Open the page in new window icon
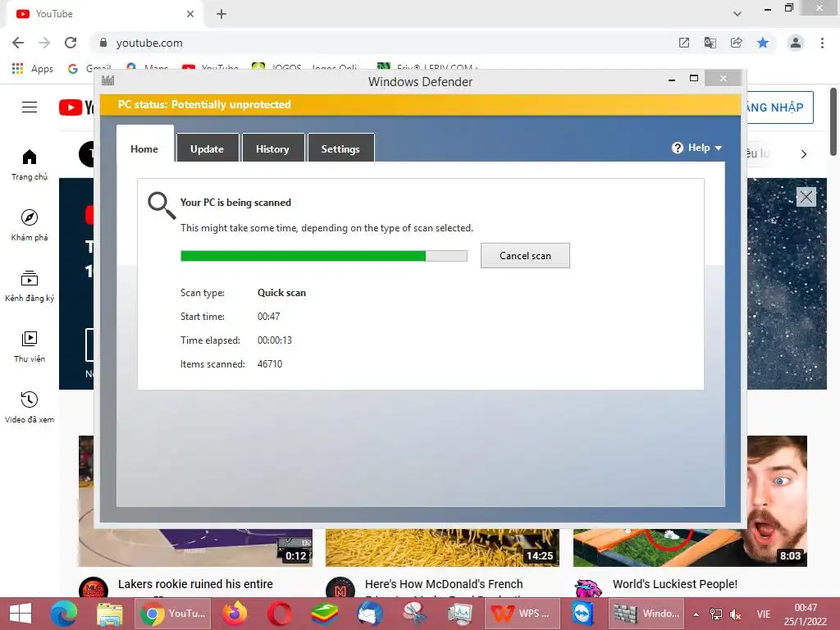The width and height of the screenshot is (840, 630). tap(684, 43)
